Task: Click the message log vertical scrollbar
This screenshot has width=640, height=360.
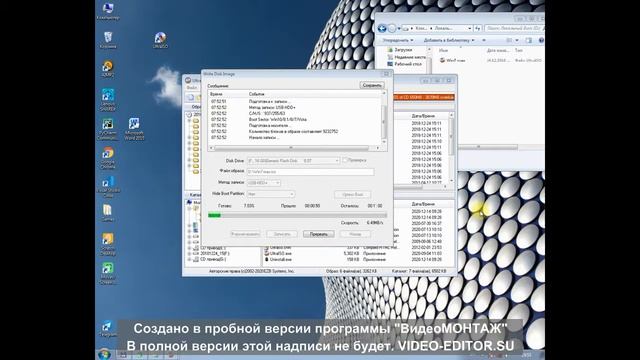Action: [384, 118]
